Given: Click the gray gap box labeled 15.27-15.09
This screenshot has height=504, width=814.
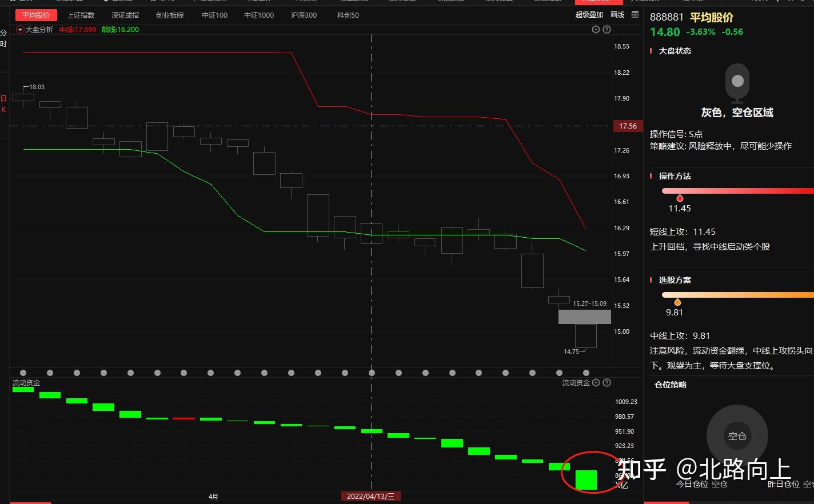Looking at the screenshot, I should (x=585, y=317).
